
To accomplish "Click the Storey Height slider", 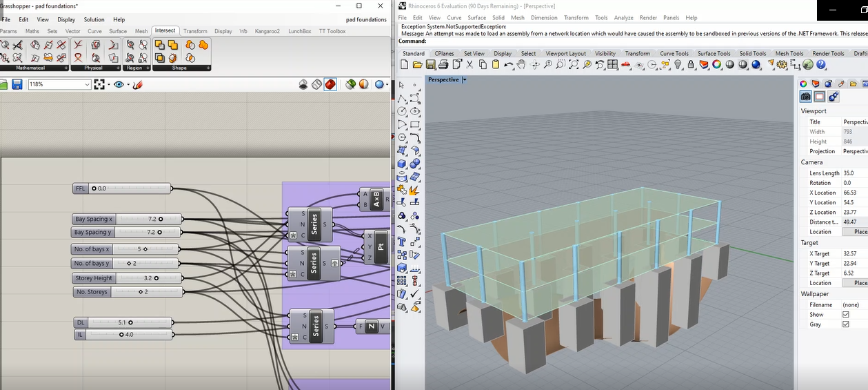I will (157, 278).
